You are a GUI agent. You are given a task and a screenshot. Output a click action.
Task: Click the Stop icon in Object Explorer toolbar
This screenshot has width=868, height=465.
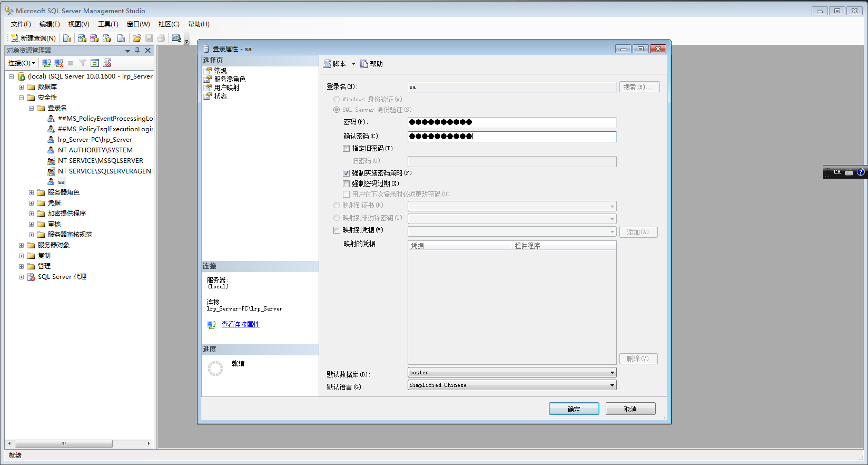(71, 63)
